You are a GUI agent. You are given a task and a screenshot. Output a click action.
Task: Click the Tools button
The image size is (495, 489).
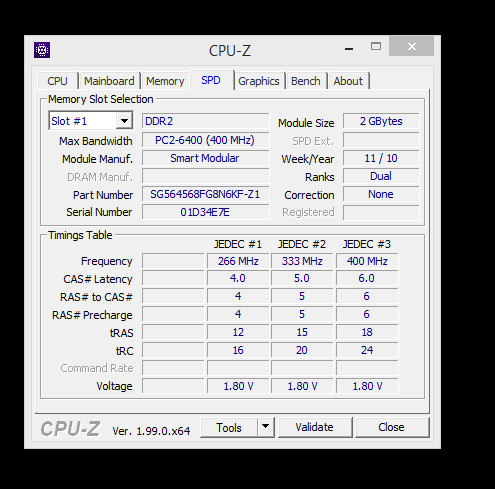(x=229, y=427)
